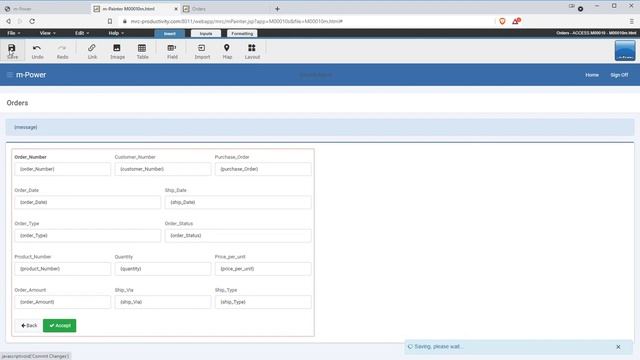The image size is (640, 360).
Task: Select the Order_Status label text
Action: (179, 224)
